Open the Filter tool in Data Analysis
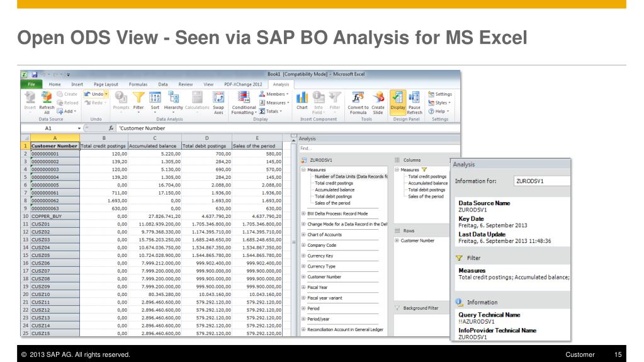This screenshot has width=644, height=362. point(138,101)
